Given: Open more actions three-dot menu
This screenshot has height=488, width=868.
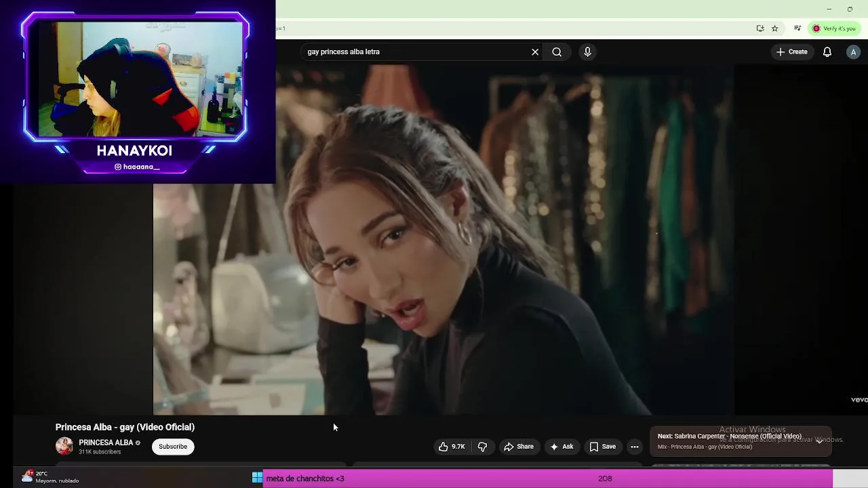Looking at the screenshot, I should point(635,447).
